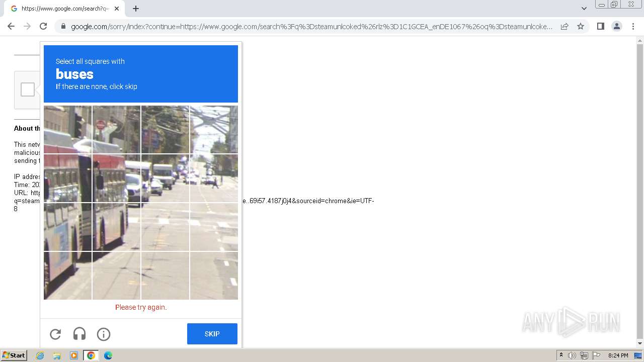Close the Google search tab
Viewport: 644px width, 362px height.
click(x=117, y=9)
